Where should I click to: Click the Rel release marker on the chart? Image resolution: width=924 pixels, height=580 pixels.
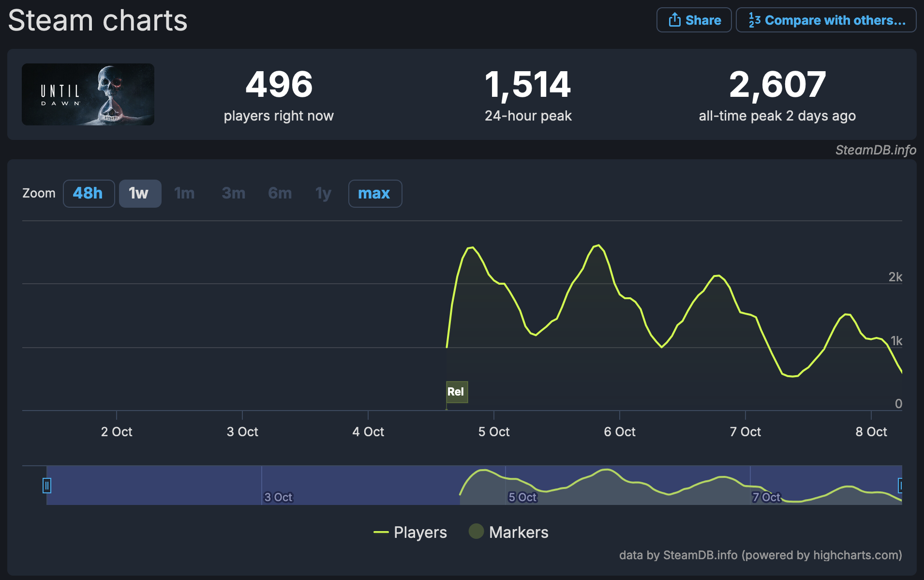click(x=456, y=392)
